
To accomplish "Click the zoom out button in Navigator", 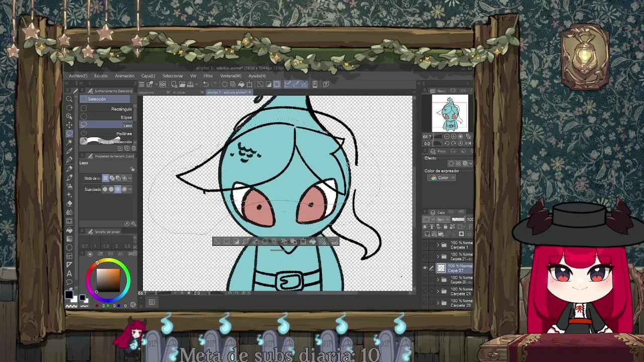I will point(447,136).
